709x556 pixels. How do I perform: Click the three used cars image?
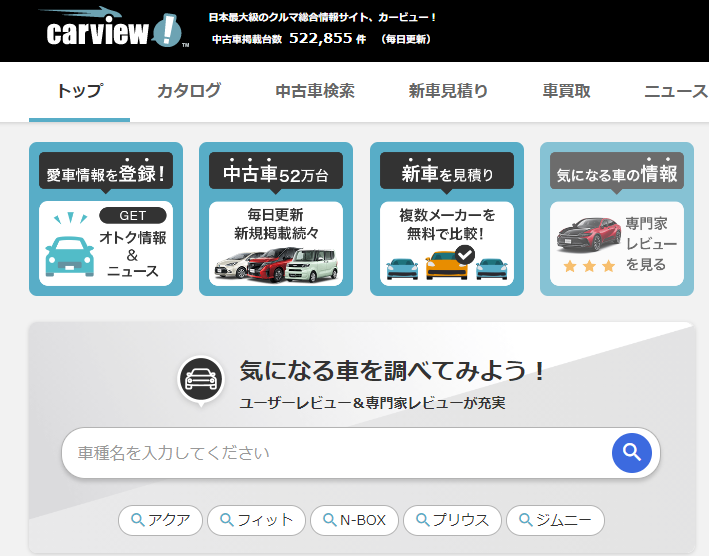click(276, 265)
